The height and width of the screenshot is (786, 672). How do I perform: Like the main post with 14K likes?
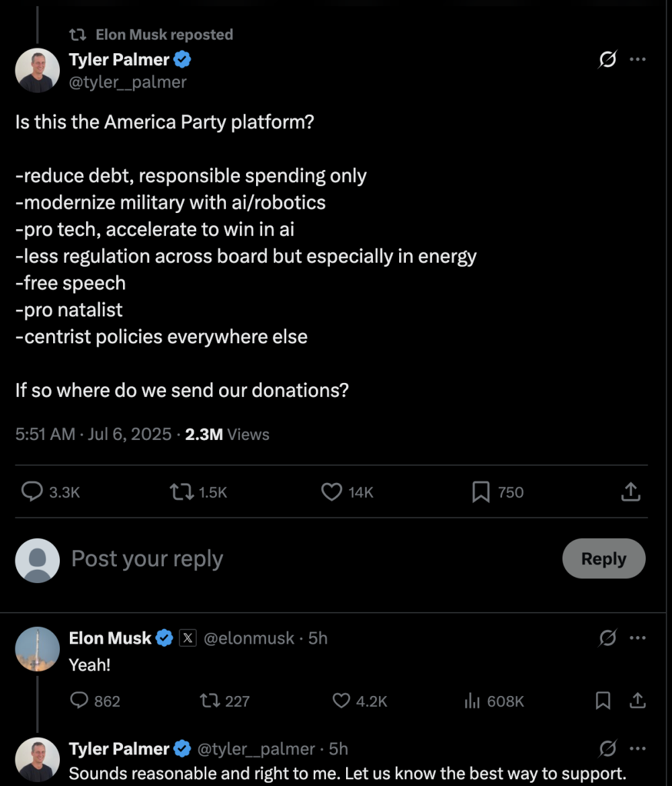point(332,492)
